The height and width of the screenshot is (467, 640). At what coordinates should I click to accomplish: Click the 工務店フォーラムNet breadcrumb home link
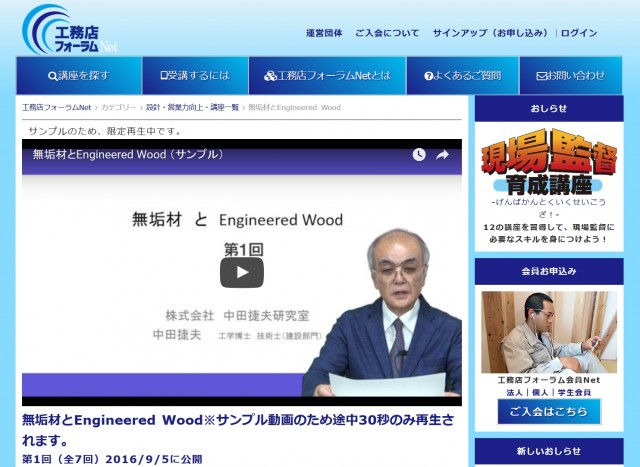[x=56, y=107]
